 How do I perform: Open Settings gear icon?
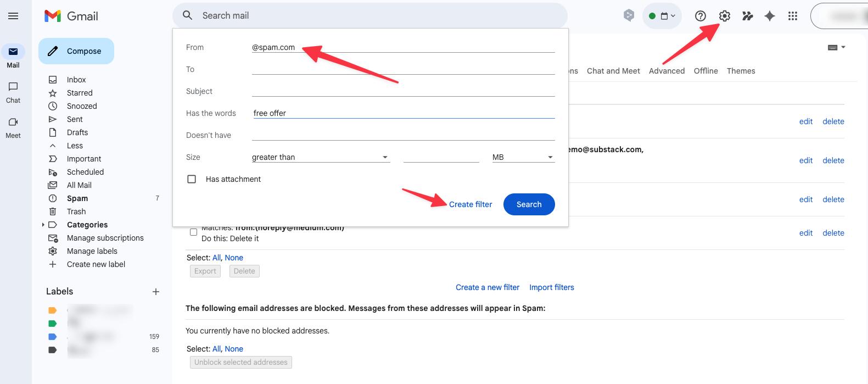[725, 16]
